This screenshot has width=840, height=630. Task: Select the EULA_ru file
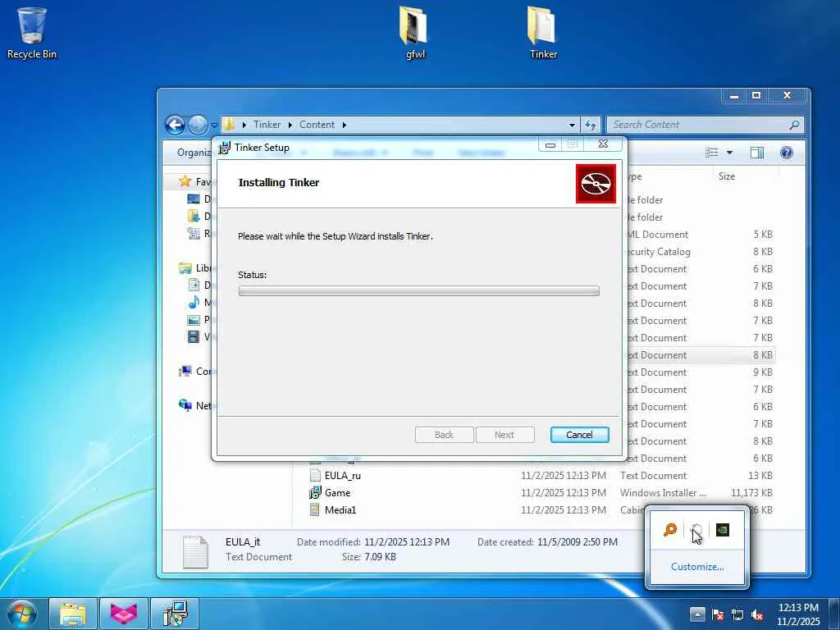[x=342, y=476]
